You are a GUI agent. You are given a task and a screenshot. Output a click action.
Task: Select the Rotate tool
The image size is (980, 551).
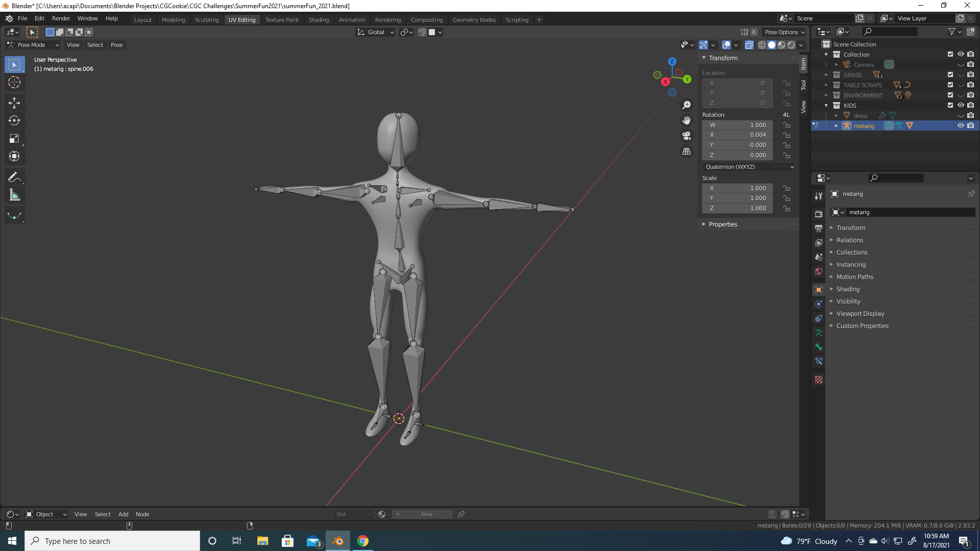pyautogui.click(x=14, y=120)
